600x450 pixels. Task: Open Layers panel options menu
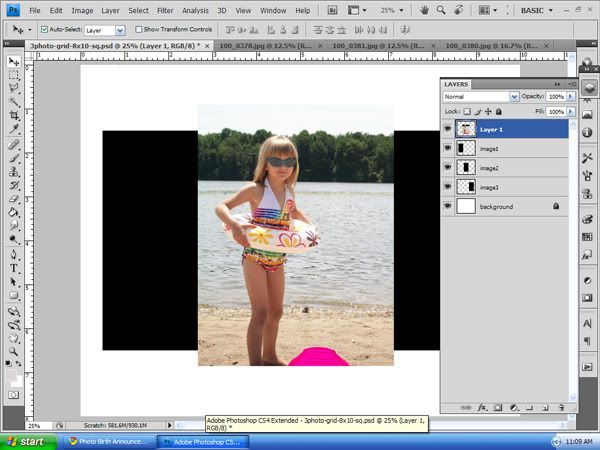[x=572, y=84]
